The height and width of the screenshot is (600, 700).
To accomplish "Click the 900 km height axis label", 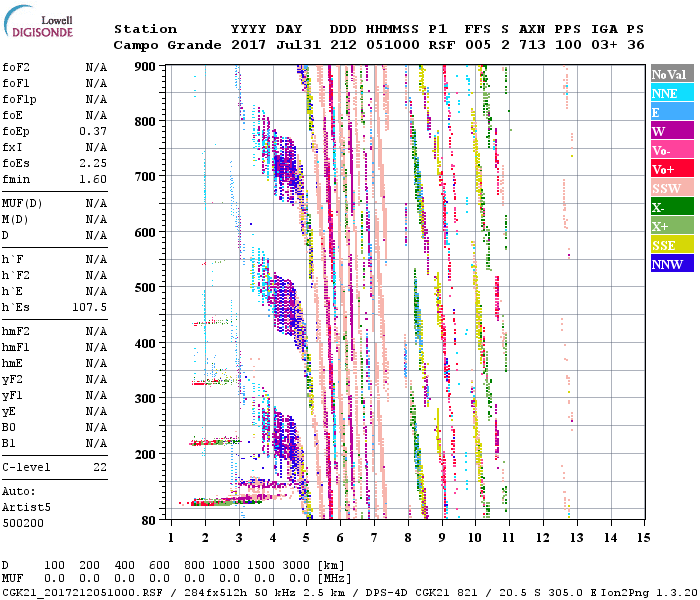I will tap(145, 67).
